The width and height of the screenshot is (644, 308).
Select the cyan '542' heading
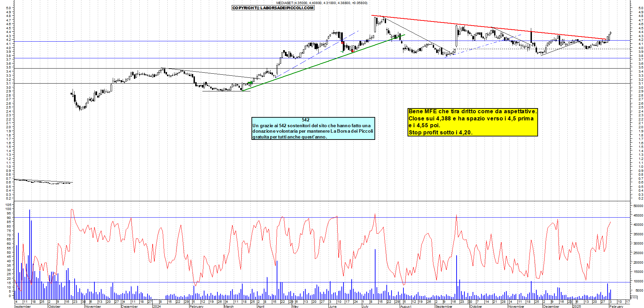tap(306, 120)
